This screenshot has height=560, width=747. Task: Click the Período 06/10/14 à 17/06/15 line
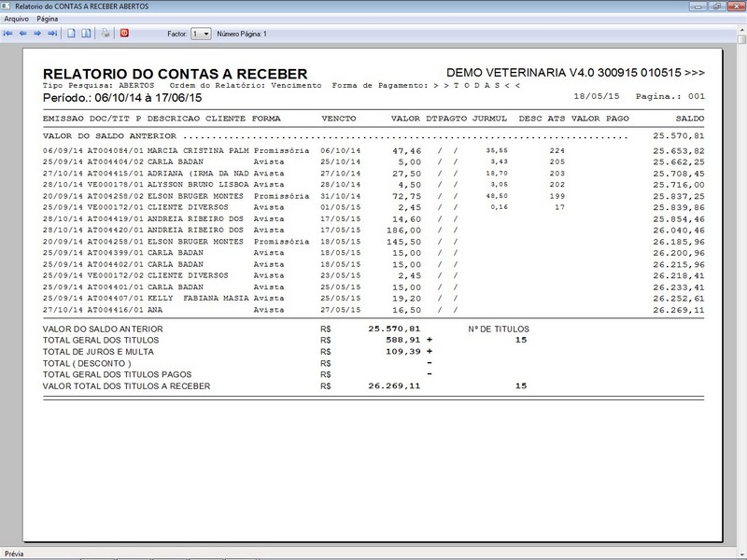[x=122, y=98]
